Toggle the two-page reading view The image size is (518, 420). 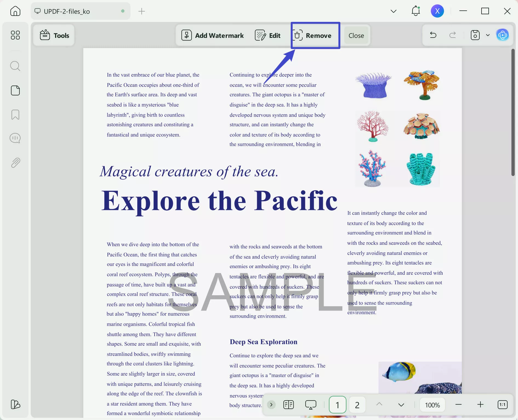tap(288, 405)
